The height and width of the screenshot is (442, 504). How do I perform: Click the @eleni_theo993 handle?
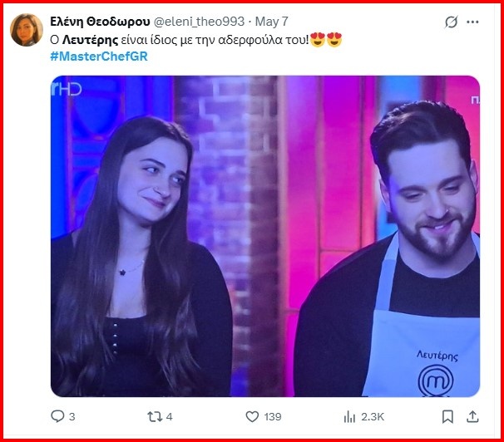click(x=205, y=22)
